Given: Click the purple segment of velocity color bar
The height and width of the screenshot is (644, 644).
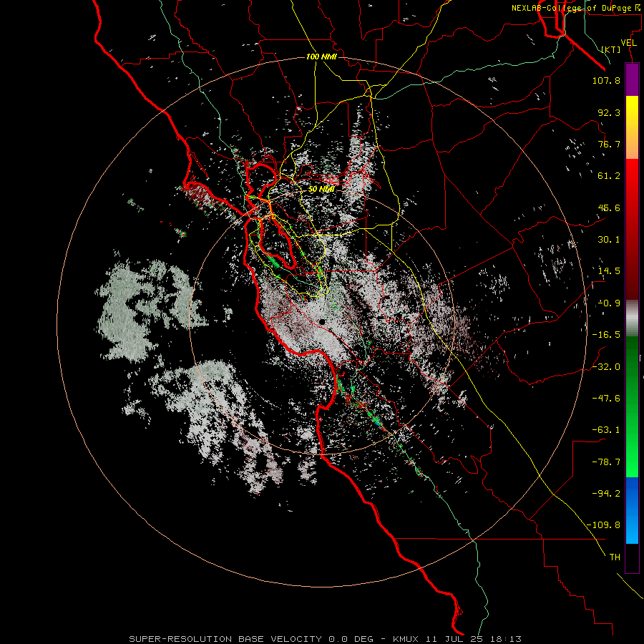Looking at the screenshot, I should point(632,80).
